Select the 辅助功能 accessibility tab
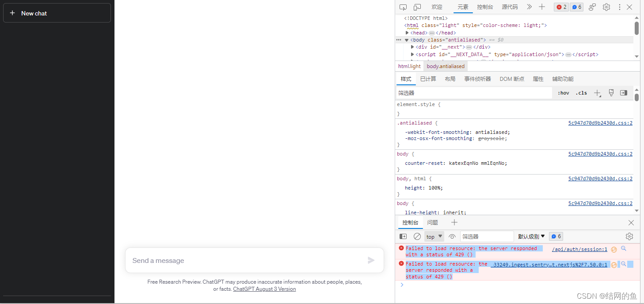This screenshot has height=304, width=644. (x=563, y=79)
